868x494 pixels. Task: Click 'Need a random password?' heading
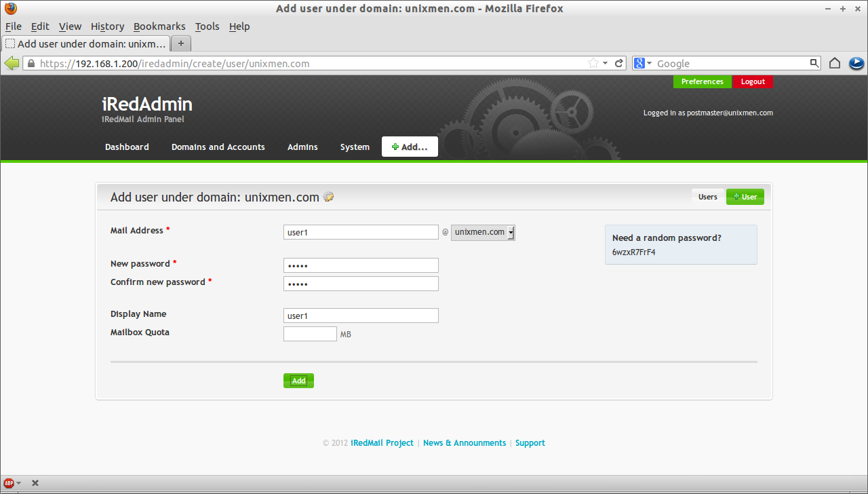point(667,238)
